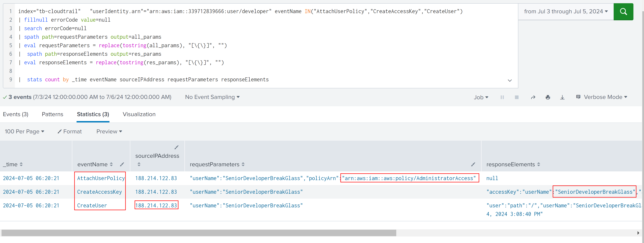Click the share job arrow icon
644x243 pixels.
[x=533, y=97]
